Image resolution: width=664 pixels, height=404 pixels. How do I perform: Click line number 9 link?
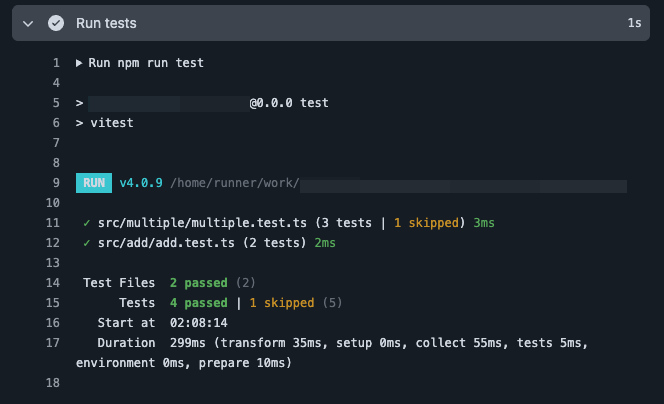(x=56, y=183)
